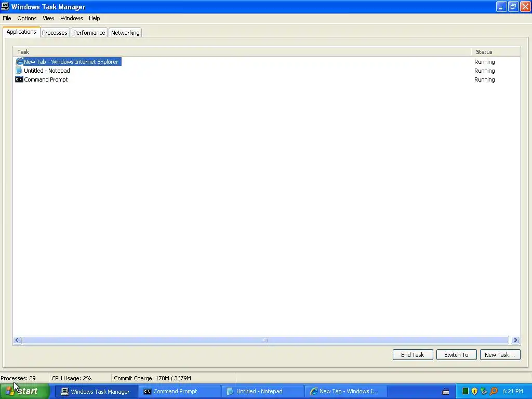Open the Start menu
The height and width of the screenshot is (399, 532).
[x=24, y=391]
